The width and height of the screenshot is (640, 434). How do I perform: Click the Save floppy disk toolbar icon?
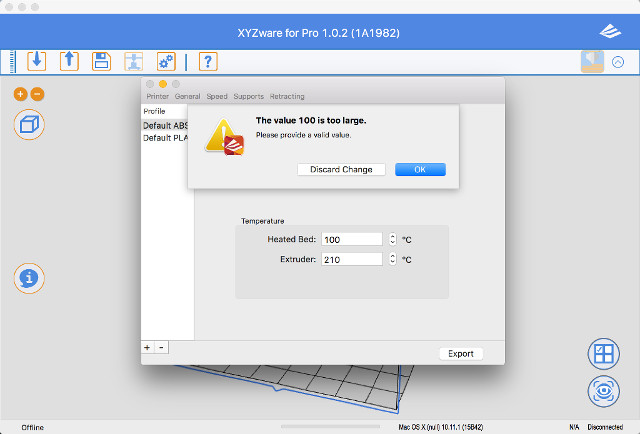(101, 62)
